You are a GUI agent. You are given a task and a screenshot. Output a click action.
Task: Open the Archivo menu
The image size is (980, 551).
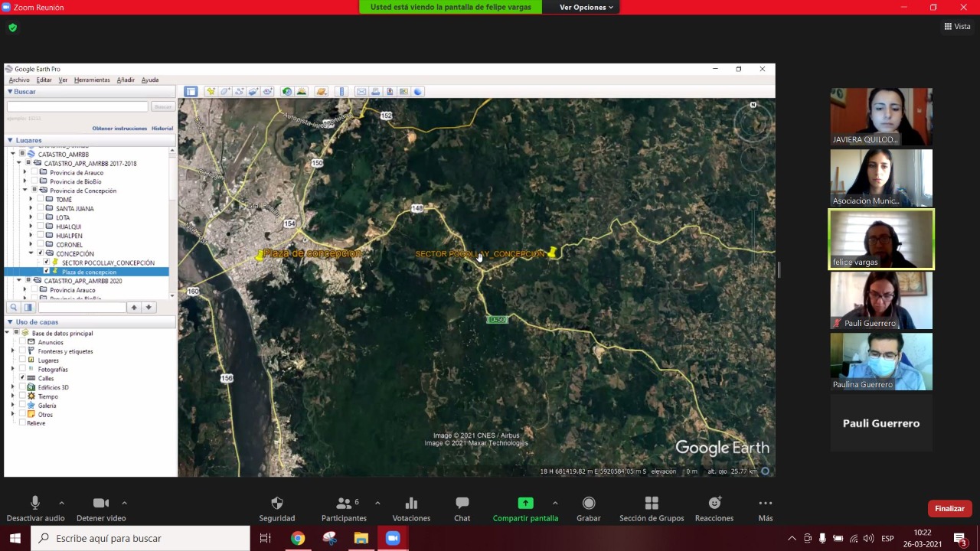(x=19, y=80)
